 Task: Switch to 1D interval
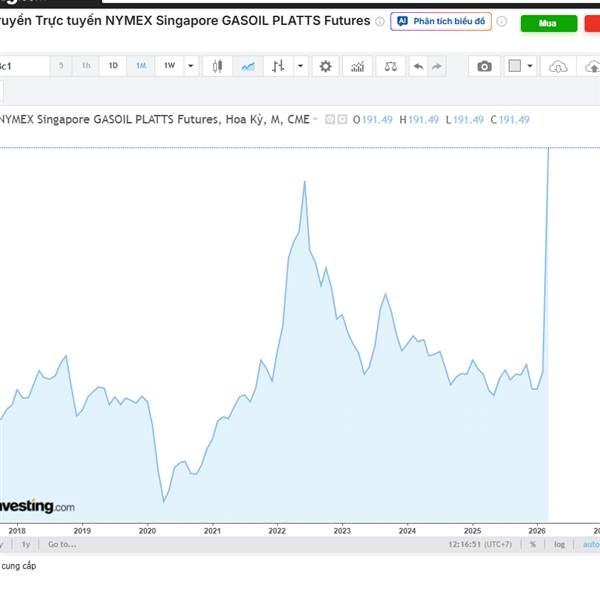(x=113, y=66)
